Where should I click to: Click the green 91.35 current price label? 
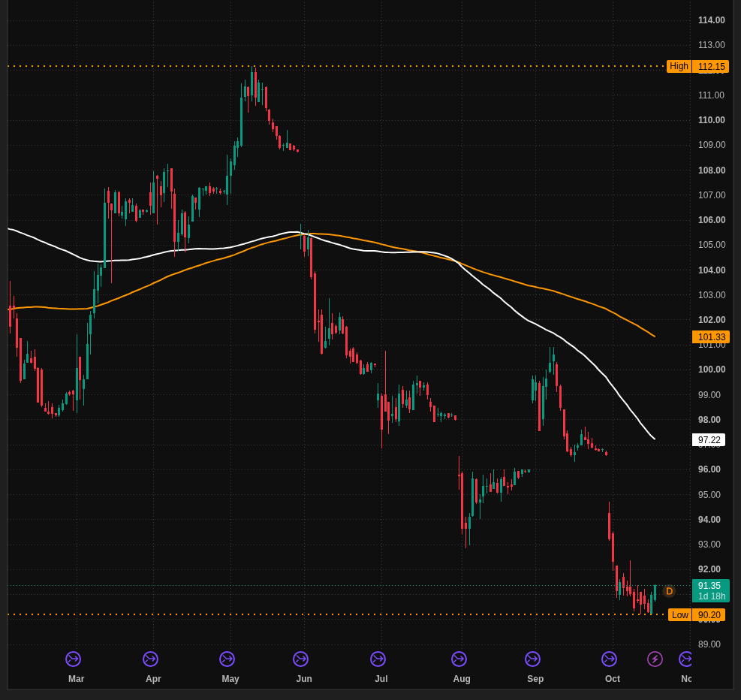click(711, 591)
